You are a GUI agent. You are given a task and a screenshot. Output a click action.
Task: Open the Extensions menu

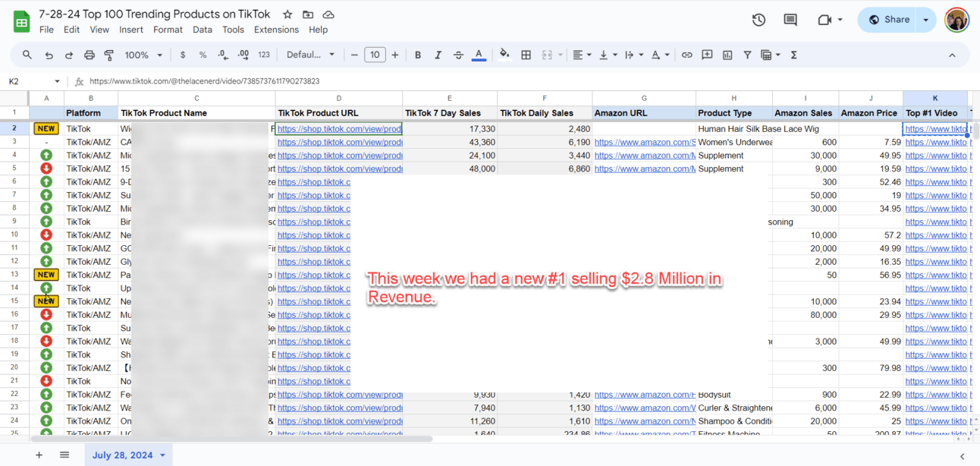click(276, 30)
